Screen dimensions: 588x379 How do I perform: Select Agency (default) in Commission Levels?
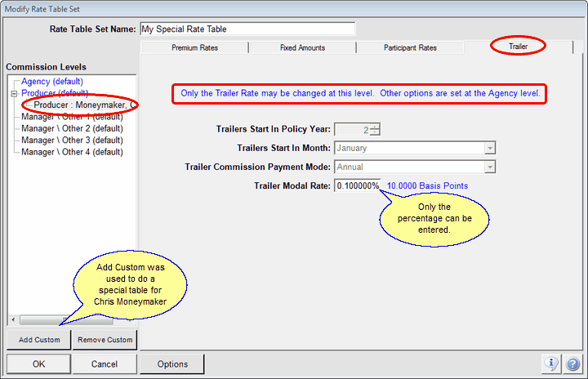point(52,82)
